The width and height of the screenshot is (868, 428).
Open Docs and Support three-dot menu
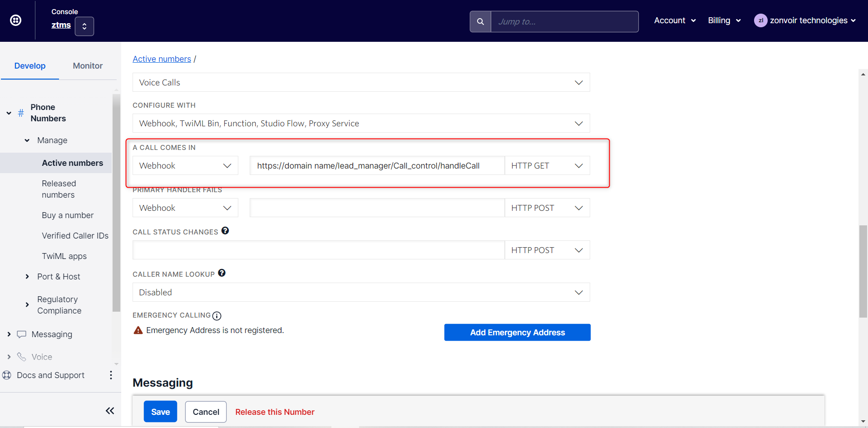tap(111, 375)
